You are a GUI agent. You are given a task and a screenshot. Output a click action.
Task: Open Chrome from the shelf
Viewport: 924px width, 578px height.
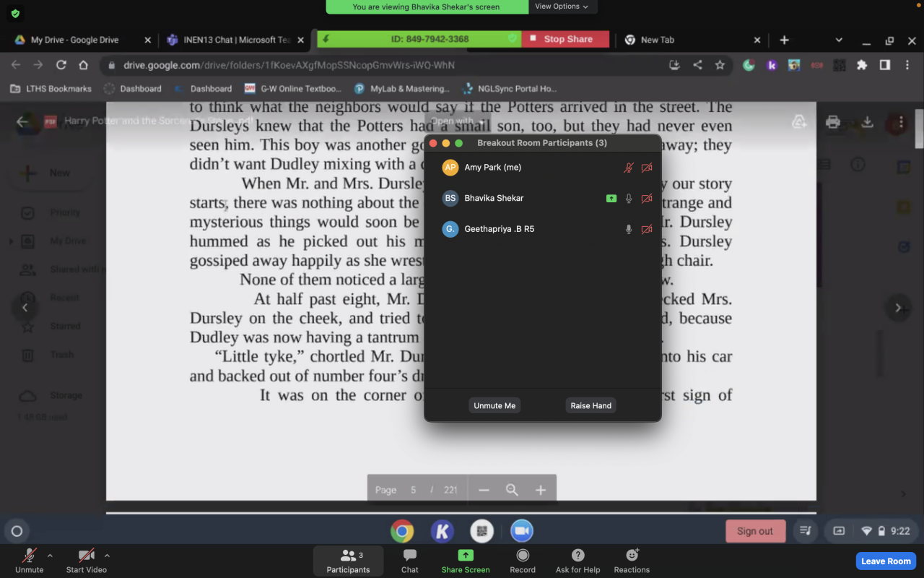coord(402,531)
